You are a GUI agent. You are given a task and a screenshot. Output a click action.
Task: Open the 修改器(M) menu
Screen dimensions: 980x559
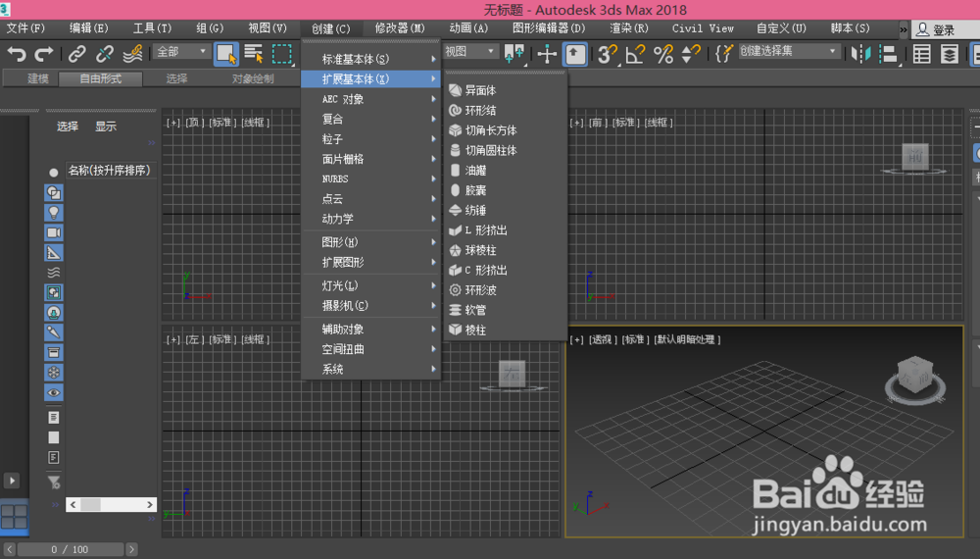pos(400,28)
